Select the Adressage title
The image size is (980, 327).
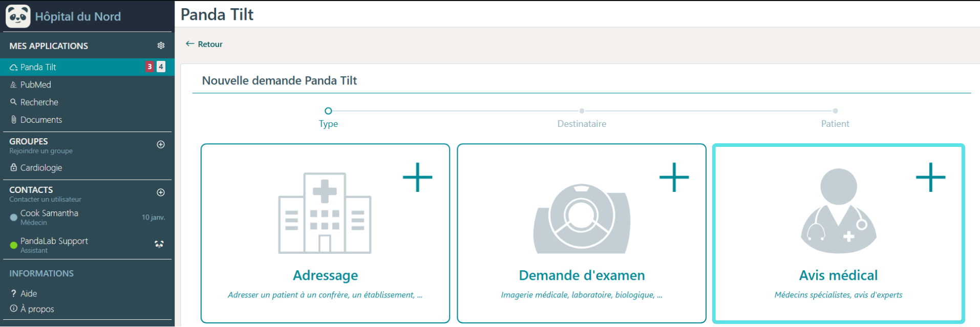click(x=325, y=275)
